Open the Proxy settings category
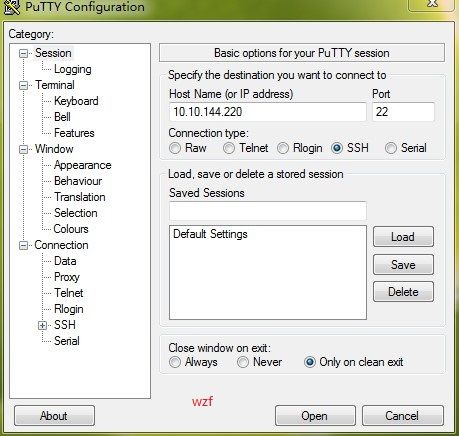The height and width of the screenshot is (436, 459). (x=67, y=277)
